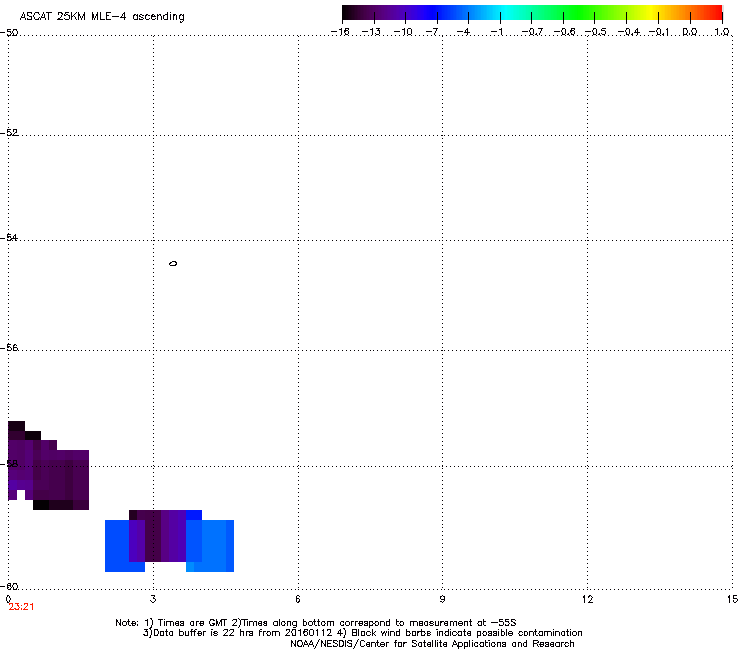Click the '9' longitude axis label
Screen dimensions: 740x650
[x=442, y=599]
